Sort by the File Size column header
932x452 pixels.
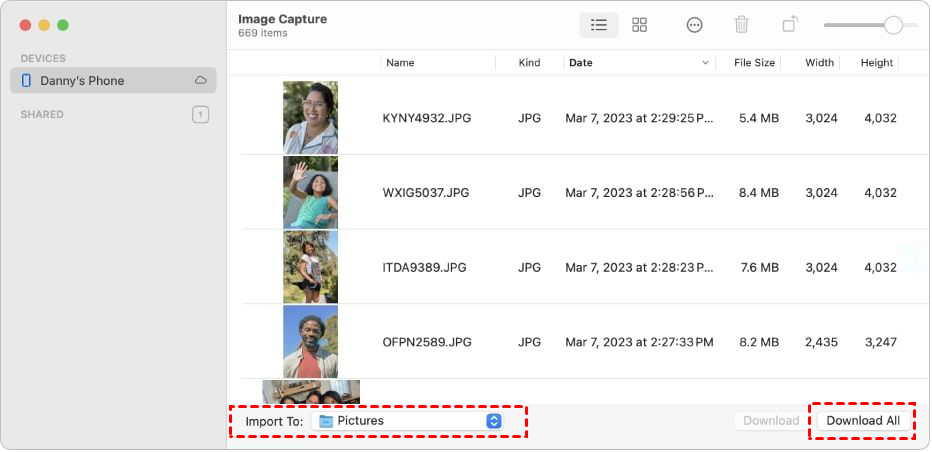click(x=754, y=63)
